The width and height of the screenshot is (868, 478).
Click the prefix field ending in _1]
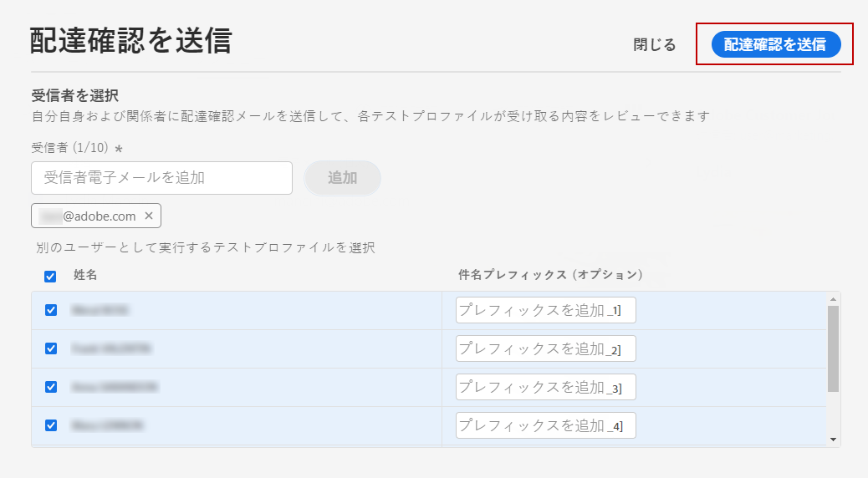tap(545, 311)
